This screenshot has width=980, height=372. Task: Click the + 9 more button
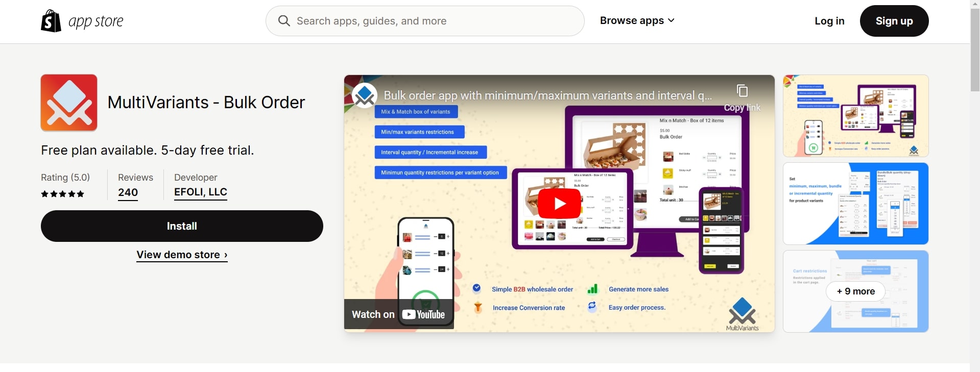point(856,291)
